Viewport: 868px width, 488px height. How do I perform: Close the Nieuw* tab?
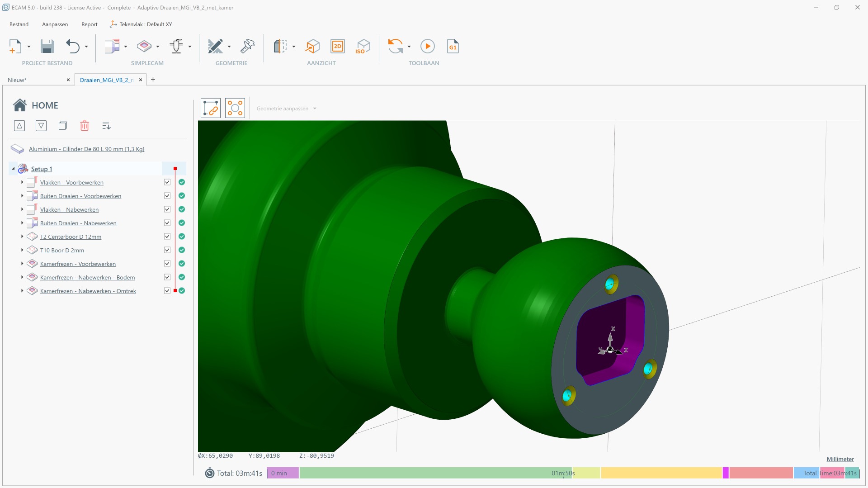pyautogui.click(x=68, y=80)
